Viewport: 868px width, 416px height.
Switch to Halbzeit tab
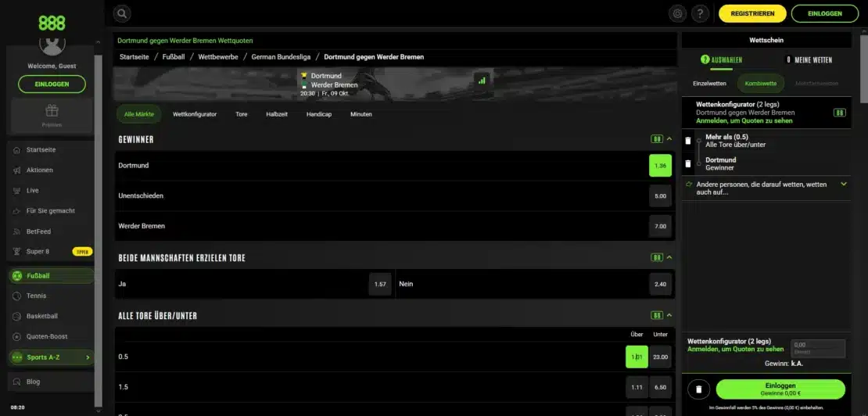277,114
